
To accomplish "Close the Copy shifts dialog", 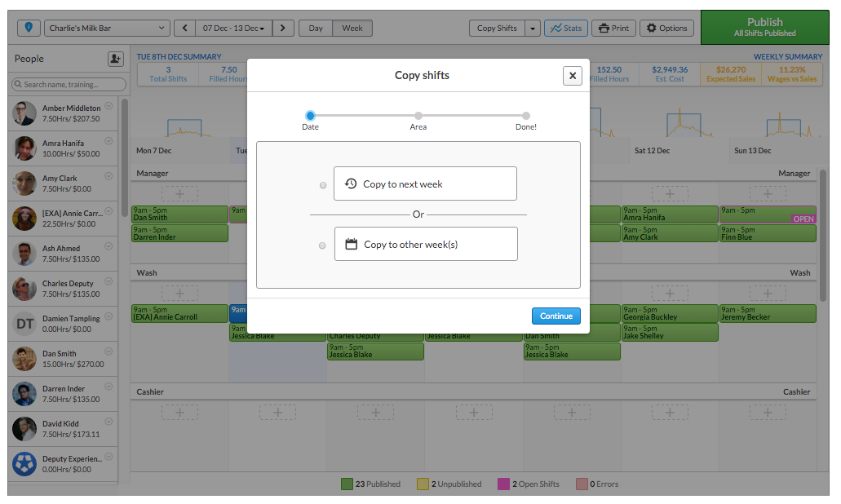I will pyautogui.click(x=573, y=76).
